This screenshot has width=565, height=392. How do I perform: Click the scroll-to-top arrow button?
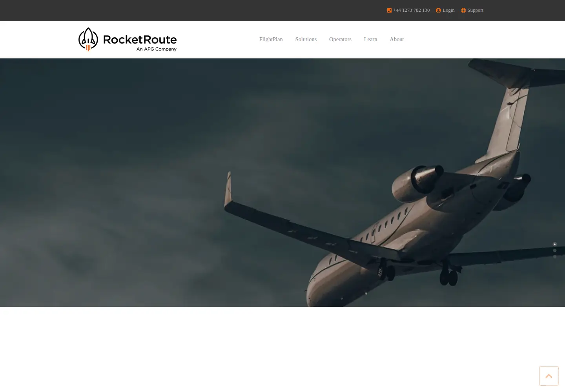[x=549, y=376]
